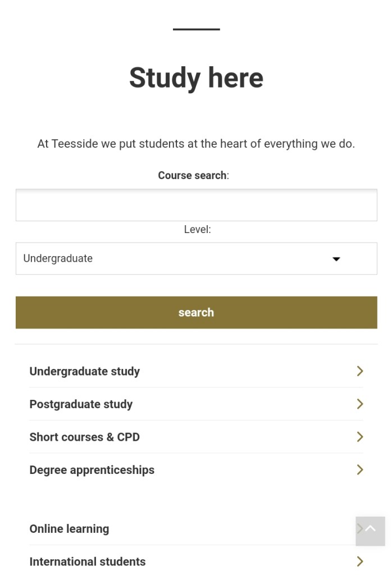Click the dropdown arrow on the Level selector
This screenshot has height=575, width=392.
coord(336,259)
